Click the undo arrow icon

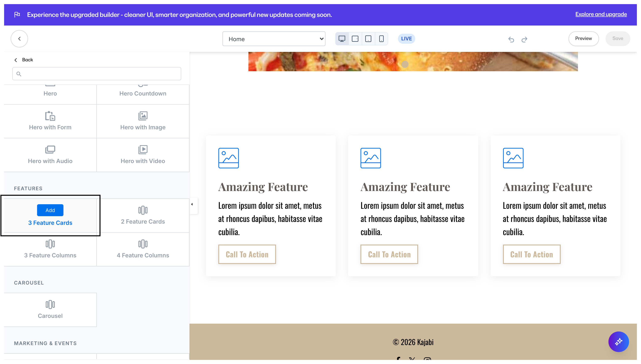click(511, 39)
